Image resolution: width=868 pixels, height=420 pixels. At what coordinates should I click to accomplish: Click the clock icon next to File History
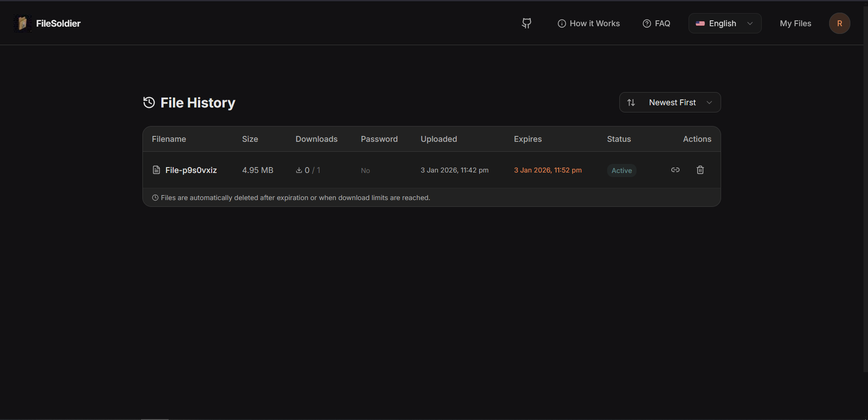[x=149, y=103]
